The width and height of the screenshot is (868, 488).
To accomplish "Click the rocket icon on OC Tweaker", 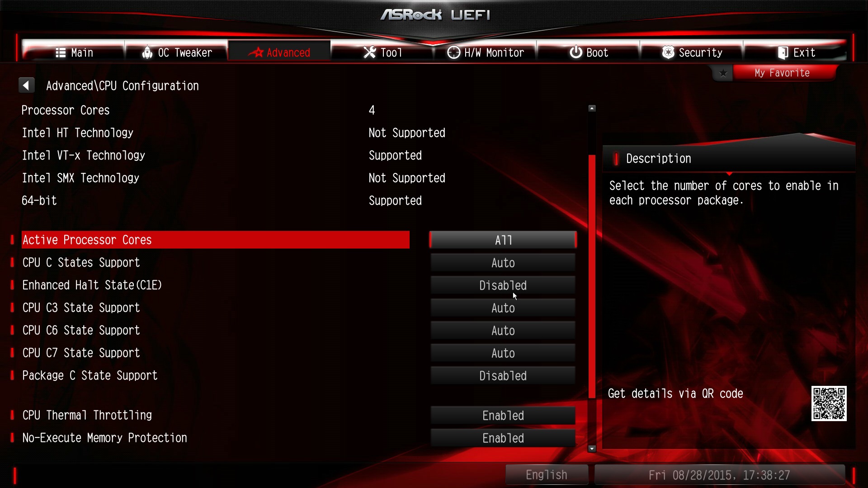I will (147, 52).
